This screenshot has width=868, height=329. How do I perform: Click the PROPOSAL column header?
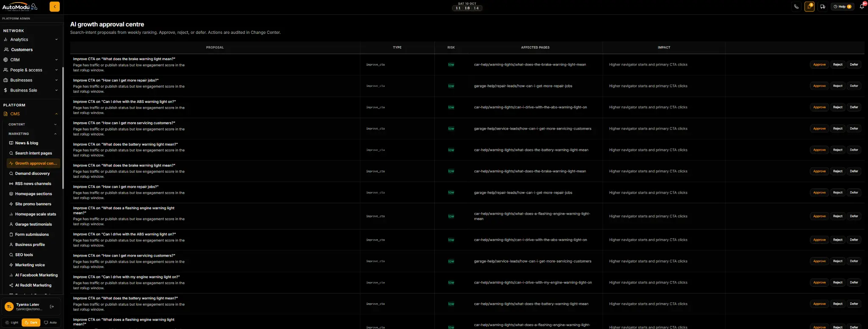click(x=215, y=47)
